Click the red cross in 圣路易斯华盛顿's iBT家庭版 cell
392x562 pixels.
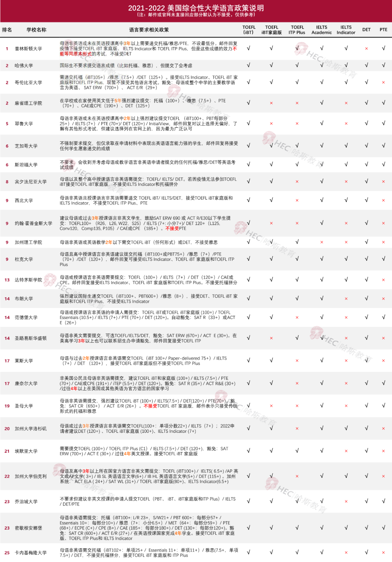tap(271, 338)
